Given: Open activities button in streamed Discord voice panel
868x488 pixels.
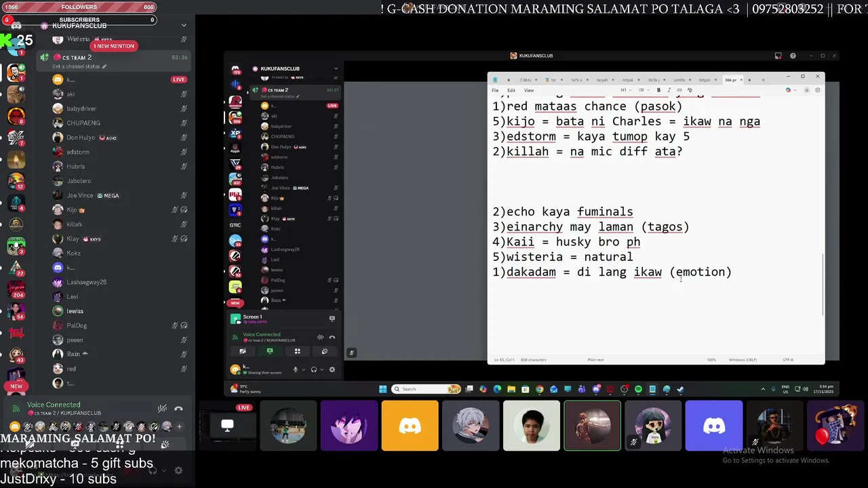Looking at the screenshot, I should pyautogui.click(x=297, y=351).
